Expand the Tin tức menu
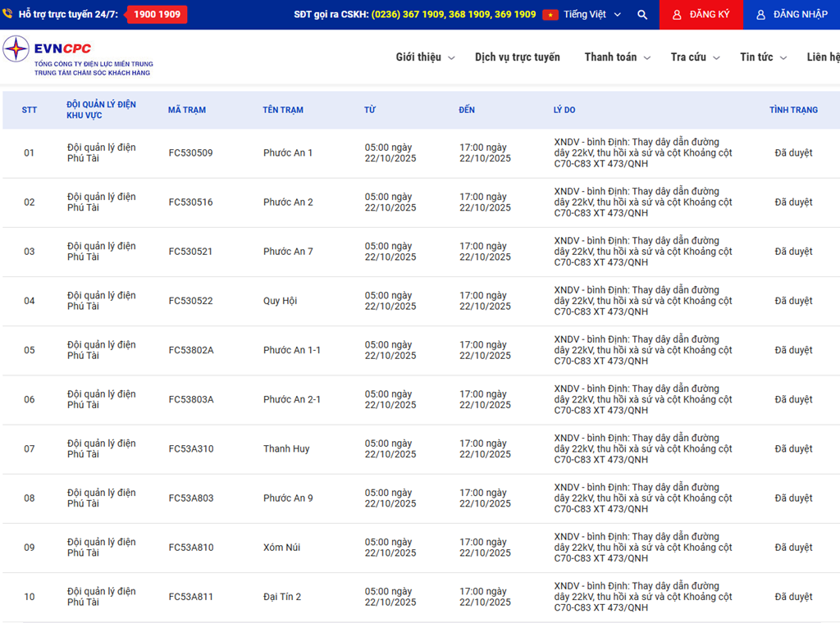This screenshot has height=623, width=840. (763, 57)
